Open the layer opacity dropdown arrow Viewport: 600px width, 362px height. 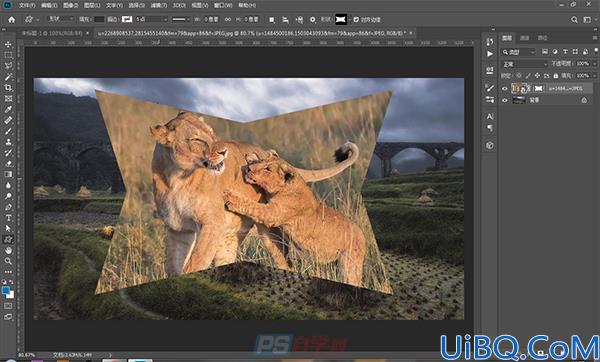594,64
